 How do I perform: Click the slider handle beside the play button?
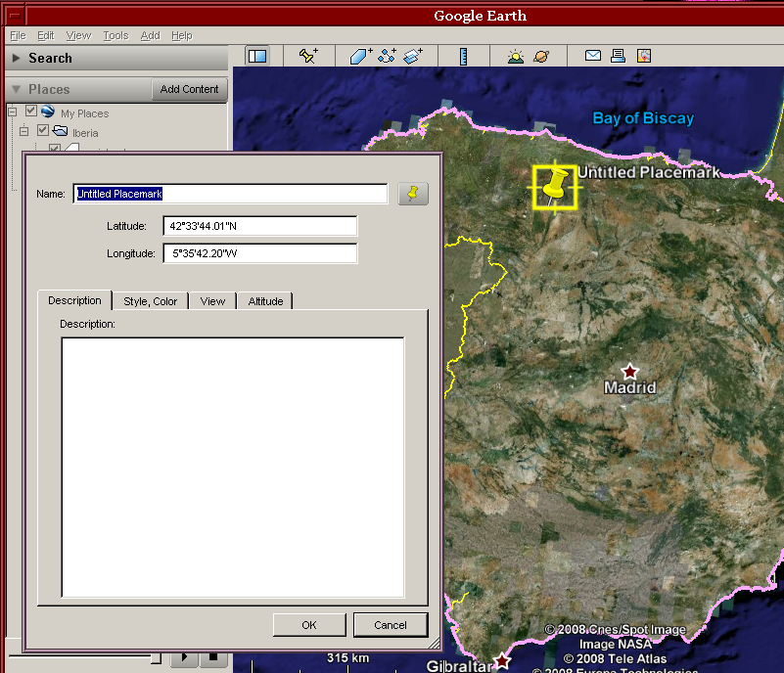[156, 658]
